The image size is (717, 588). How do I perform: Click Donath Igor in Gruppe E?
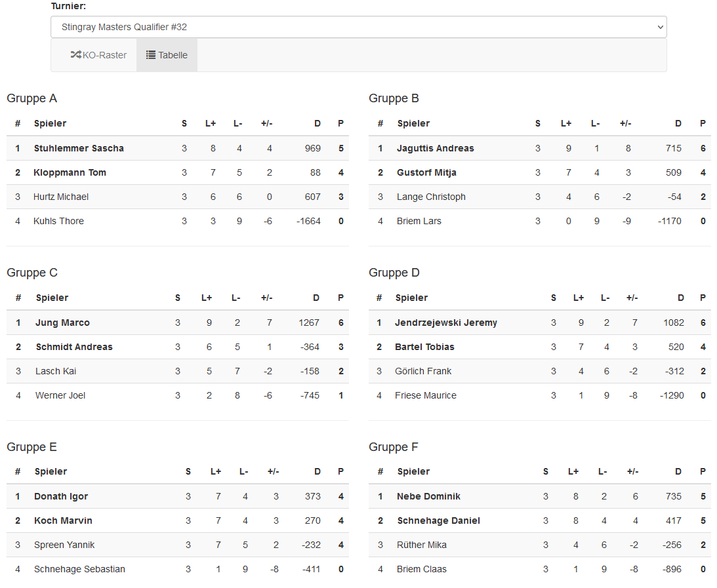click(x=61, y=496)
